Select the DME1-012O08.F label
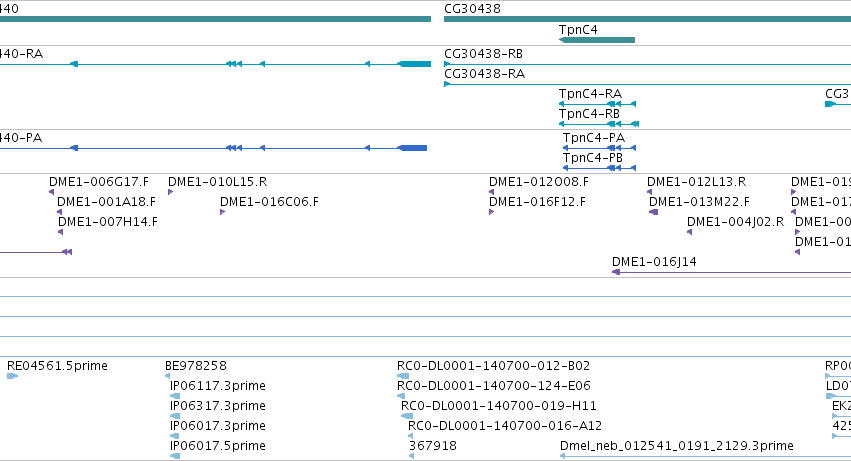This screenshot has width=851, height=461. click(x=538, y=182)
